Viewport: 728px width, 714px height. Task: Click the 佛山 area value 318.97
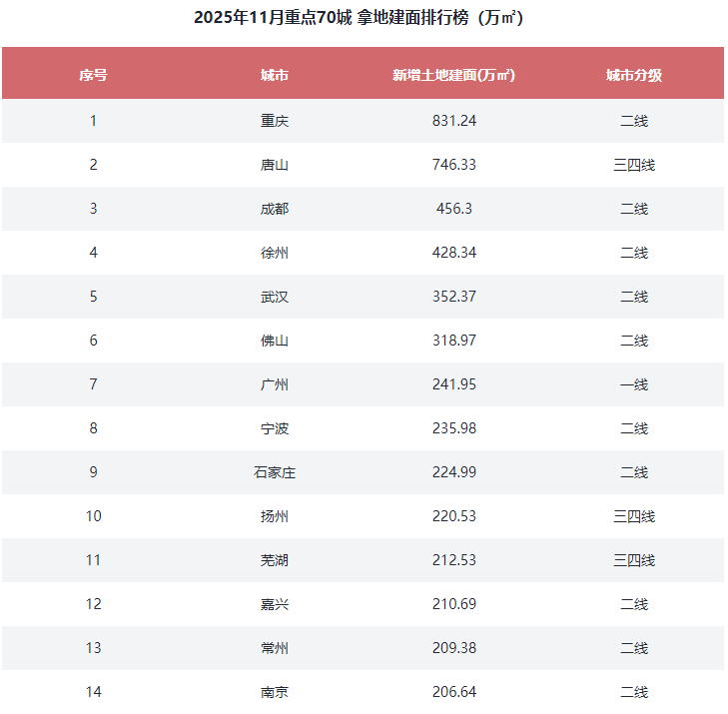(x=454, y=341)
